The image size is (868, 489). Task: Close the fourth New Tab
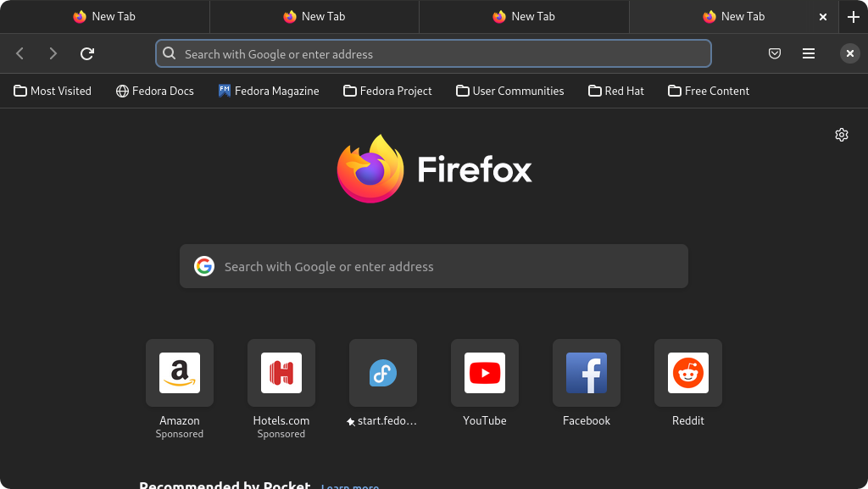pyautogui.click(x=822, y=17)
